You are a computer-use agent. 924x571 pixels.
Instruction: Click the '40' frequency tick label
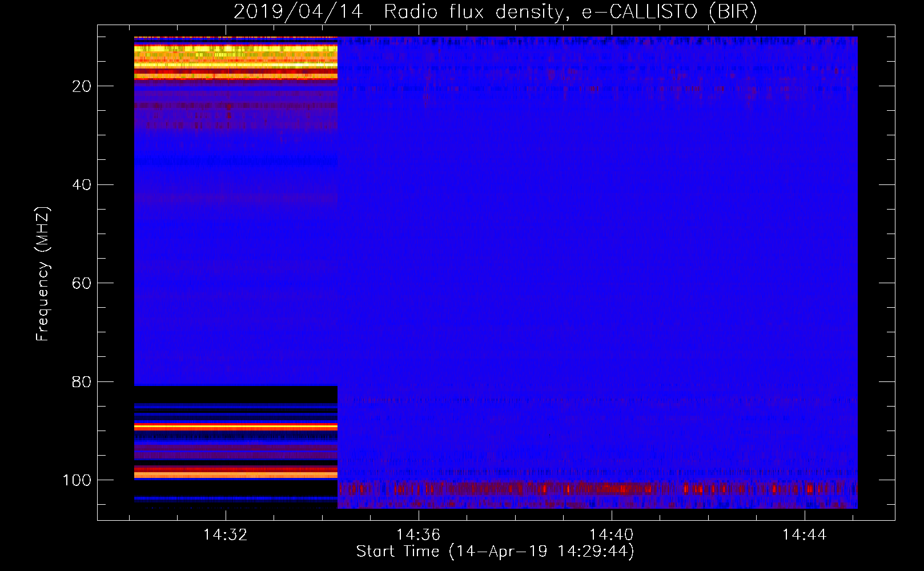(82, 185)
